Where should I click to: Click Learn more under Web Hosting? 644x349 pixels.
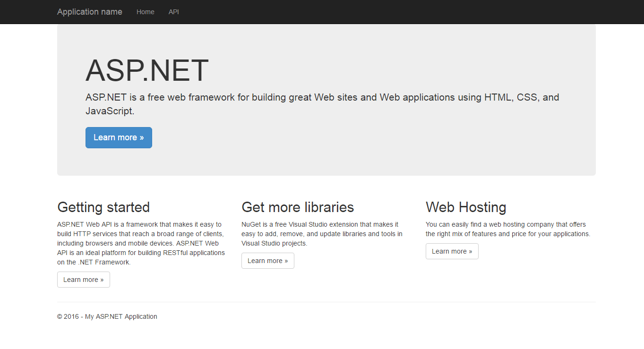pos(452,251)
